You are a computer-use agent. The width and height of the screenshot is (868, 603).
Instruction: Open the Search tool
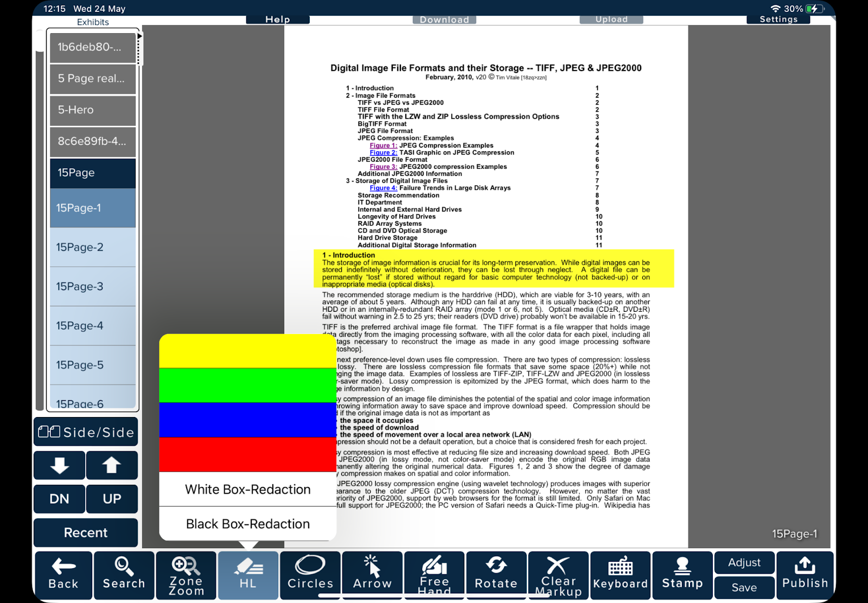click(x=124, y=575)
